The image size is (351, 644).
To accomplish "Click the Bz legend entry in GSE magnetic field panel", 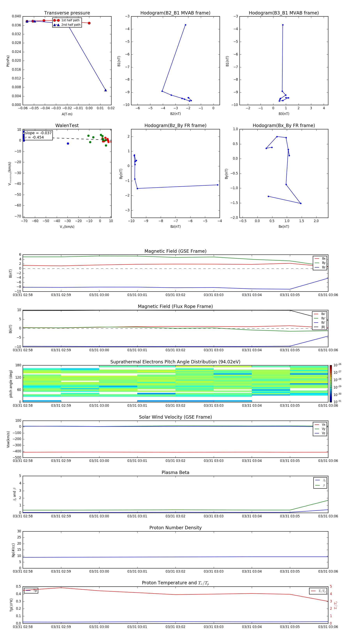I will [x=320, y=268].
